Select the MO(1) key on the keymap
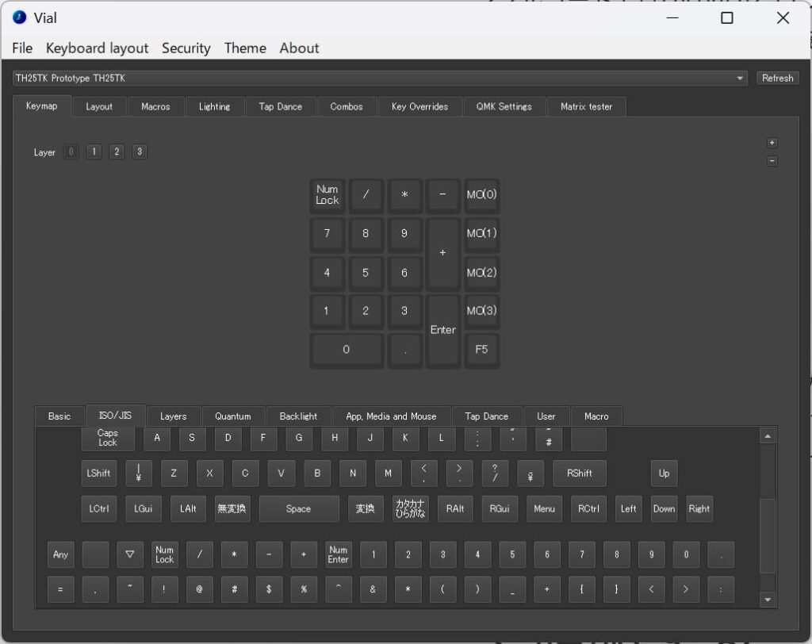The width and height of the screenshot is (812, 644). pos(481,234)
